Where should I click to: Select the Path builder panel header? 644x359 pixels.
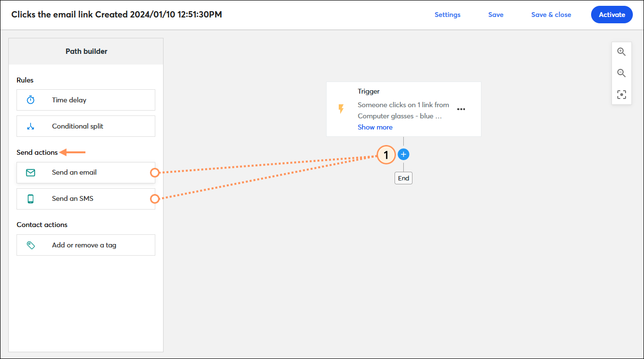(x=86, y=51)
